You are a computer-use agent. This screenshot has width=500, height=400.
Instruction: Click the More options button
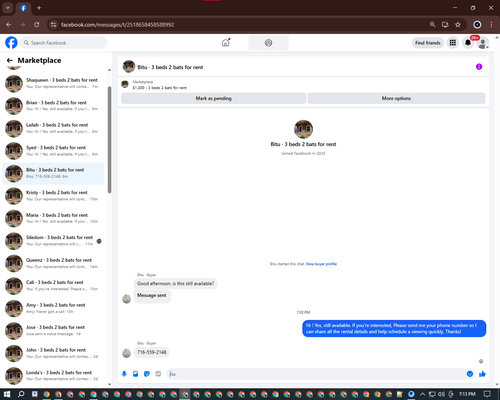point(396,98)
